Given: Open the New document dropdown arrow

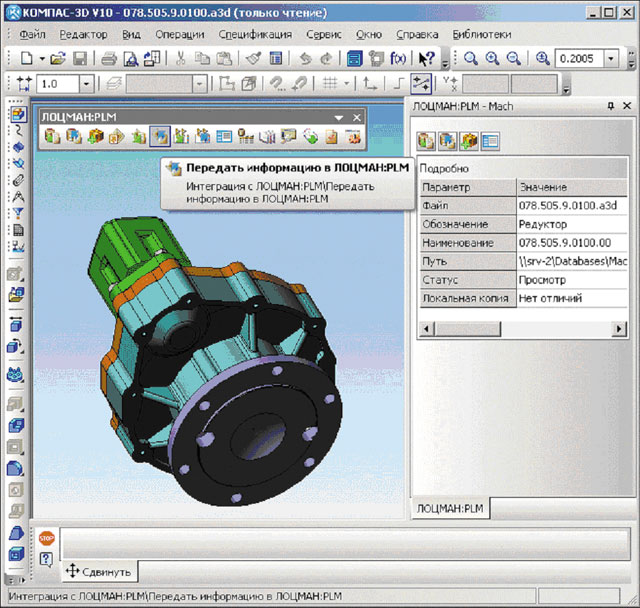Looking at the screenshot, I should (42, 59).
